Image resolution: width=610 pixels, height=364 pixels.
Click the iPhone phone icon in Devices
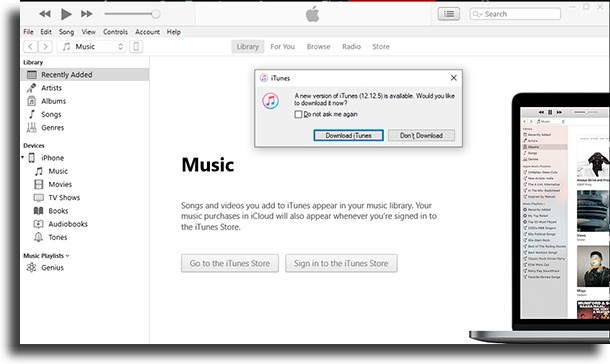32,158
